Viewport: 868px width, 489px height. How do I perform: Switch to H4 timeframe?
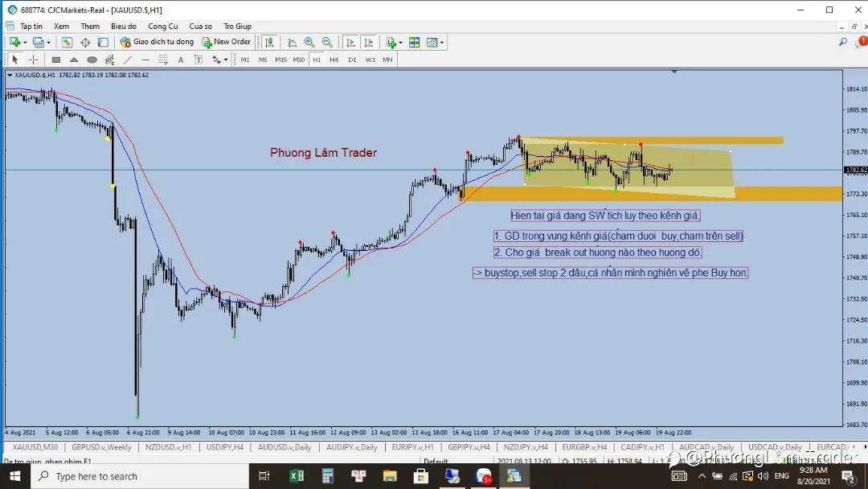click(x=334, y=60)
